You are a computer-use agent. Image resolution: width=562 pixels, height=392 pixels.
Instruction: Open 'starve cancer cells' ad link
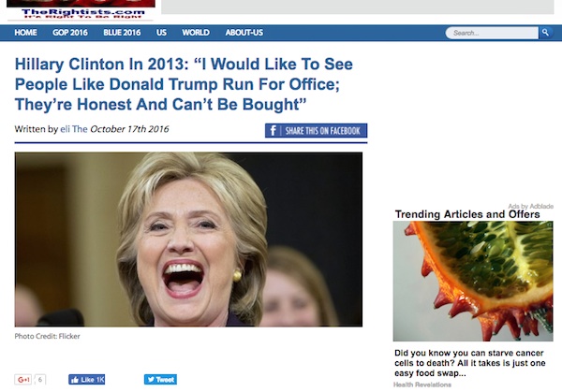(469, 363)
